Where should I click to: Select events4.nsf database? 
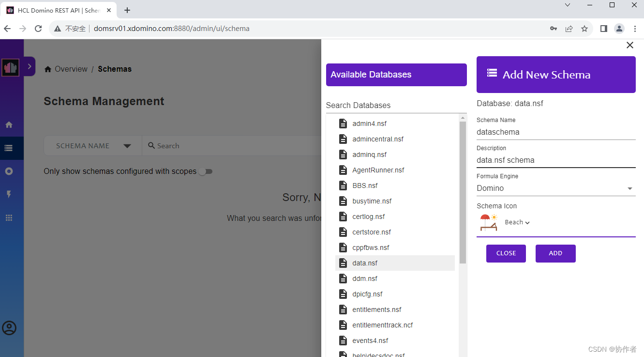395,341
